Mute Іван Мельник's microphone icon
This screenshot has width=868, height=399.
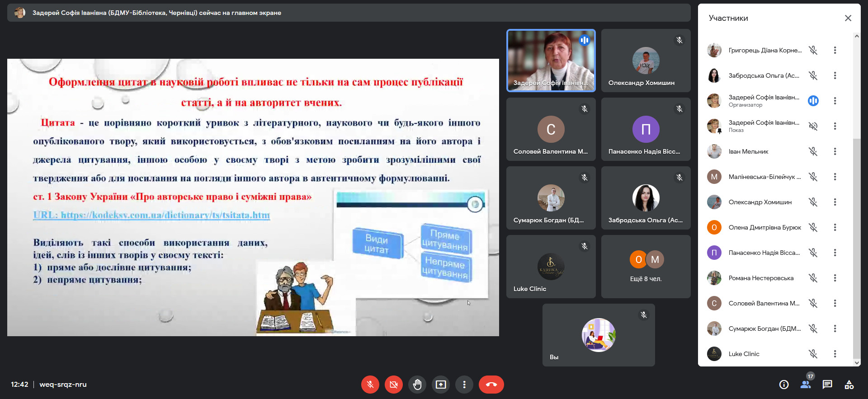tap(813, 151)
